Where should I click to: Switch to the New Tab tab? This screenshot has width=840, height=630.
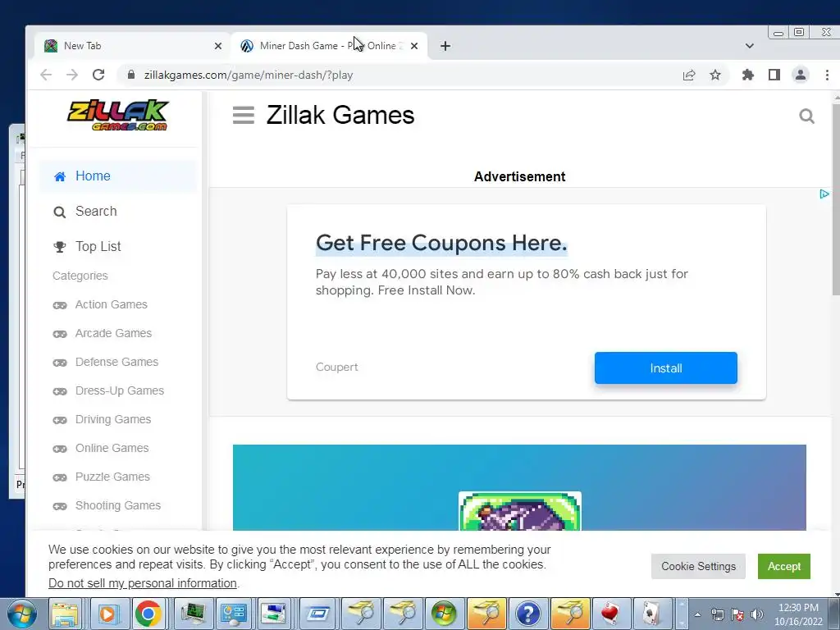[x=132, y=46]
